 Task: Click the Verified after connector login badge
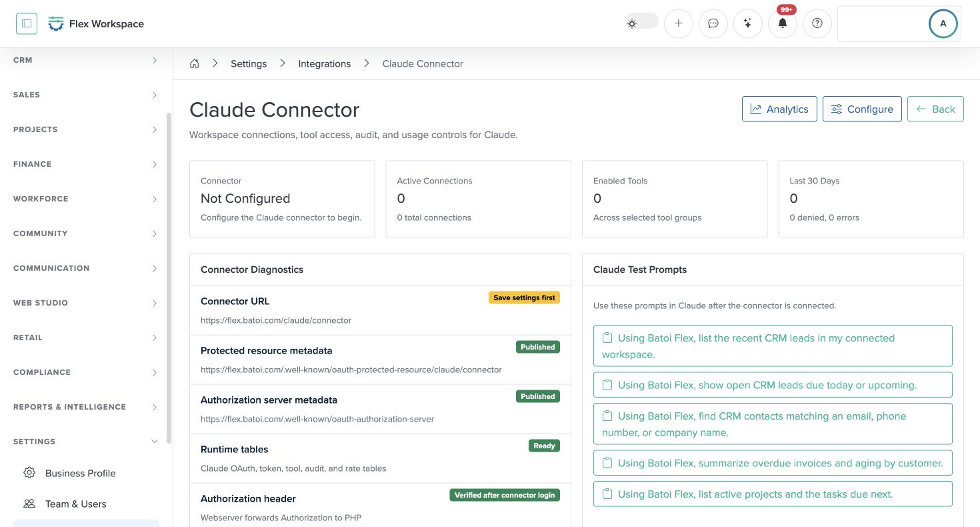[505, 495]
